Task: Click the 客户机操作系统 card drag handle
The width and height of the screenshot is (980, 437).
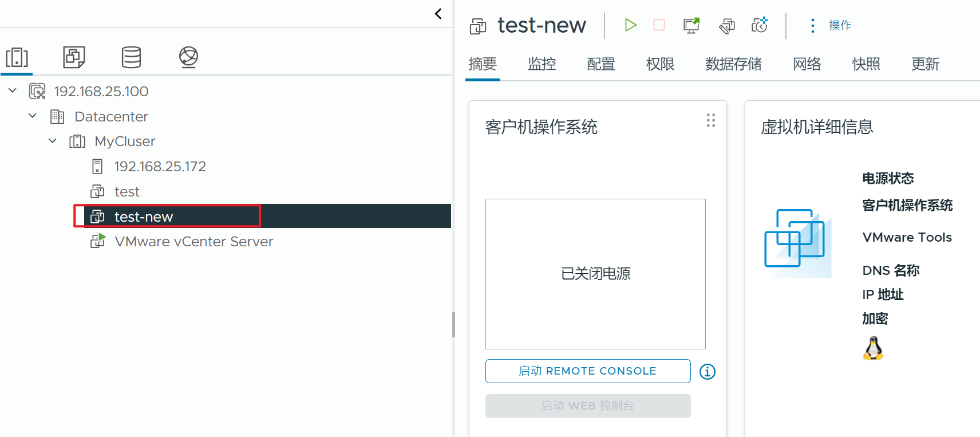Action: pyautogui.click(x=710, y=120)
